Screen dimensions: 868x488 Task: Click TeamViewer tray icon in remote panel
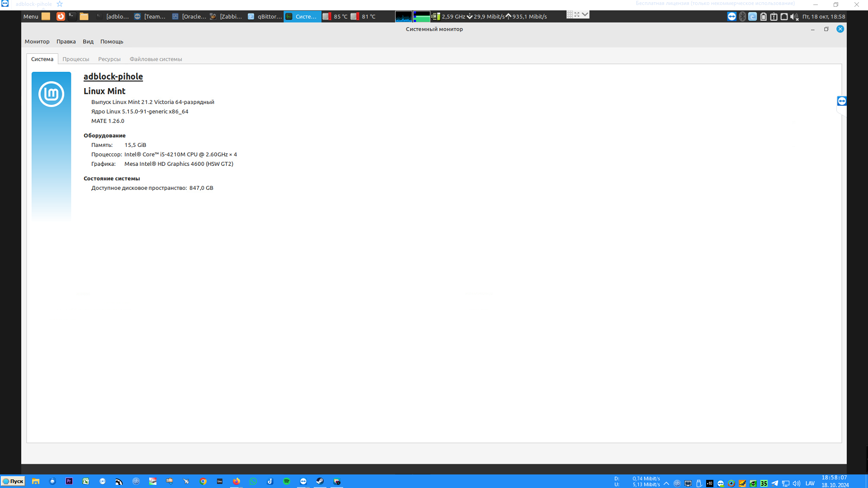pyautogui.click(x=731, y=16)
